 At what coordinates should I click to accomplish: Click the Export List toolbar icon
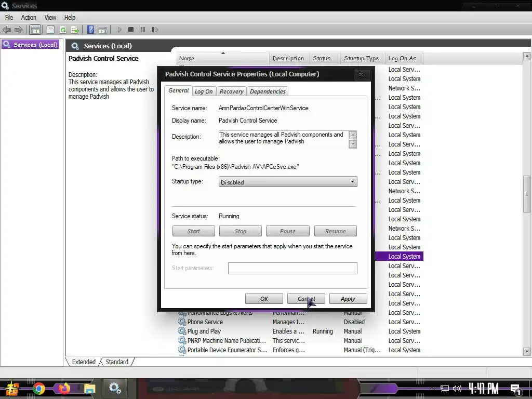[75, 30]
